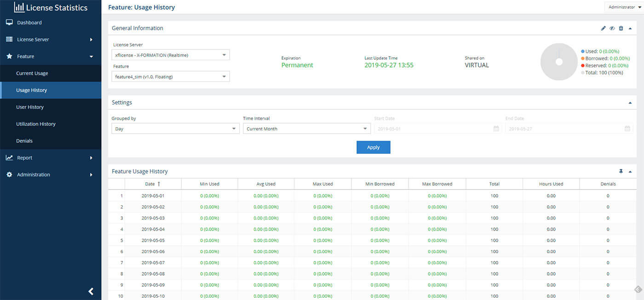
Task: Collapse the sidebar using left chevron
Action: click(x=91, y=291)
